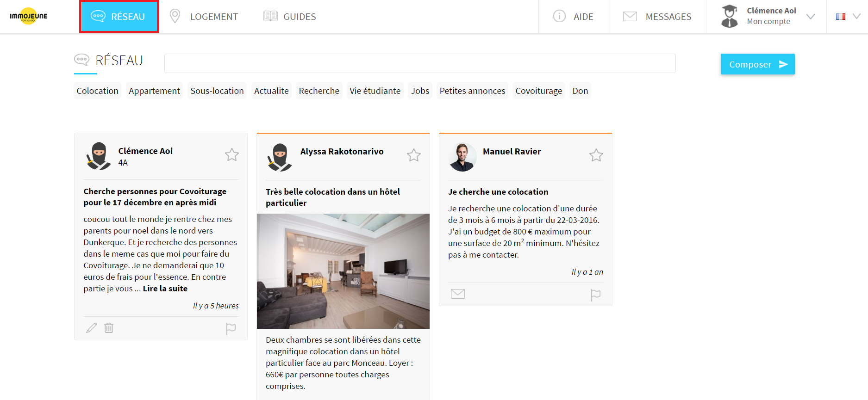Open the AIDE help section
868x400 pixels.
[573, 17]
